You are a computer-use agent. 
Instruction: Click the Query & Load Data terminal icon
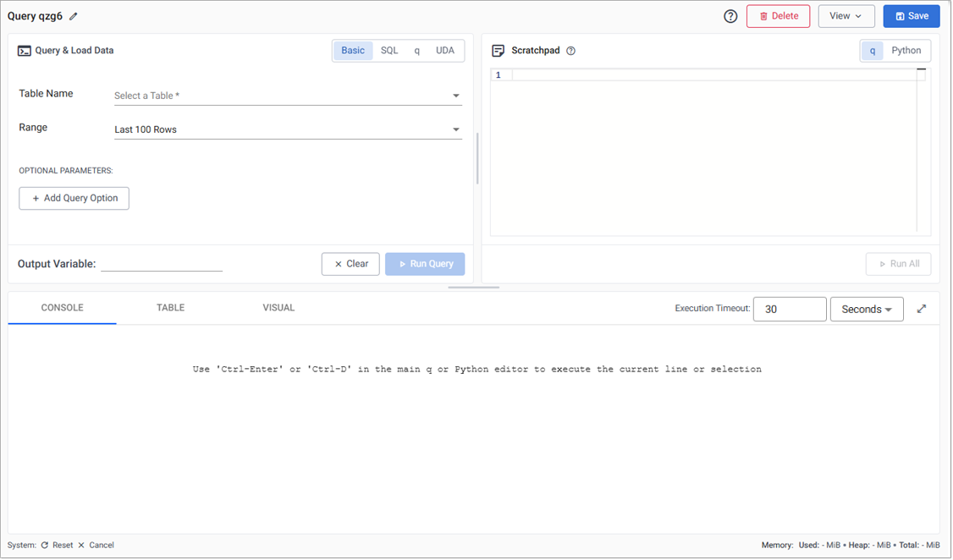coord(25,51)
